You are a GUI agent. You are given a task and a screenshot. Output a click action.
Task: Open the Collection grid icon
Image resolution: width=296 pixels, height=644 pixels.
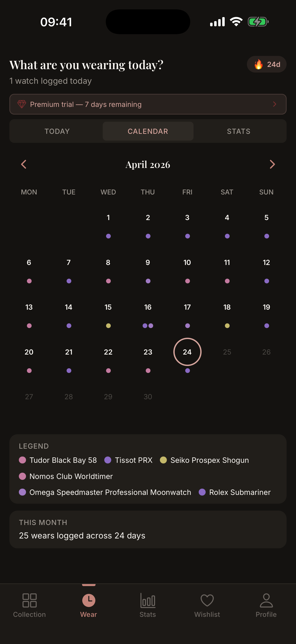click(x=29, y=600)
